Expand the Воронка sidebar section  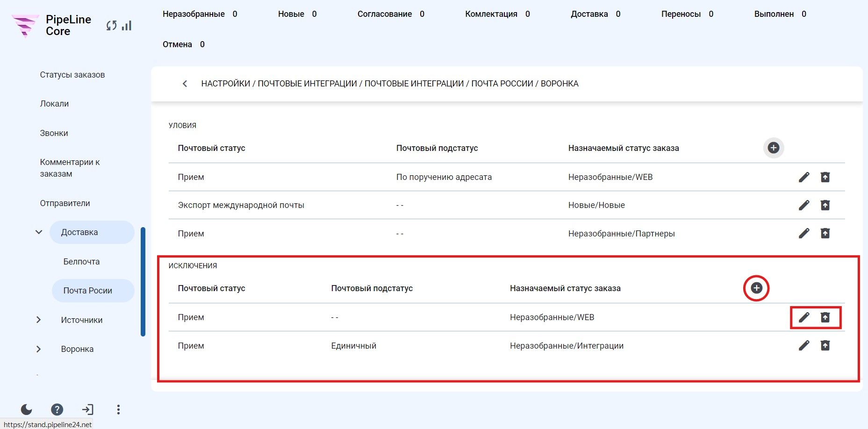coord(39,349)
